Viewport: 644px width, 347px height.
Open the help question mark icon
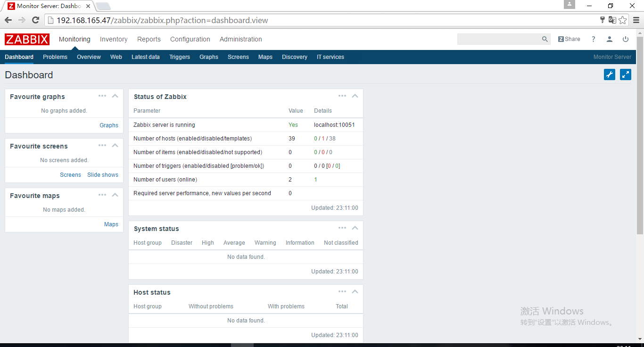(x=594, y=39)
